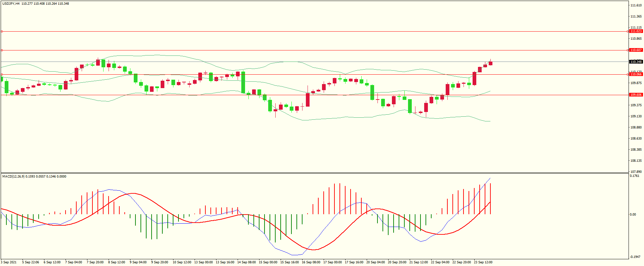Screen dimensions: 644x266
Task: Click the 14 Sep 08:00 time label
Action: click(246, 262)
